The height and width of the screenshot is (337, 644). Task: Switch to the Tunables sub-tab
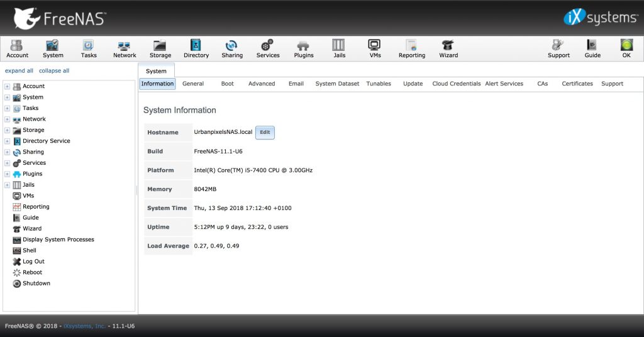(x=379, y=84)
